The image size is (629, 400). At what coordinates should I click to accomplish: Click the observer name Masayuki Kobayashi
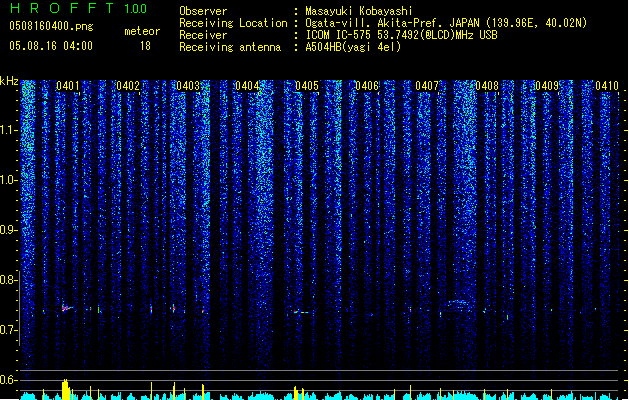[x=359, y=11]
